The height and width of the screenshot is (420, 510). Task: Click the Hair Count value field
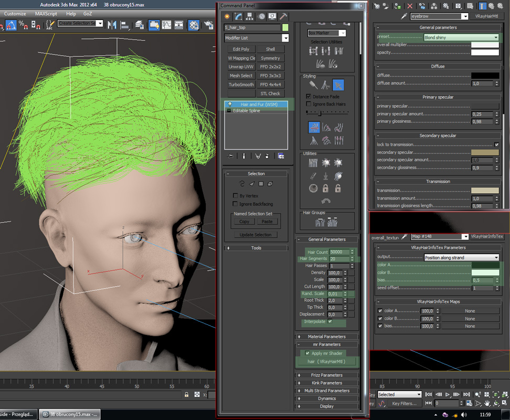click(339, 252)
